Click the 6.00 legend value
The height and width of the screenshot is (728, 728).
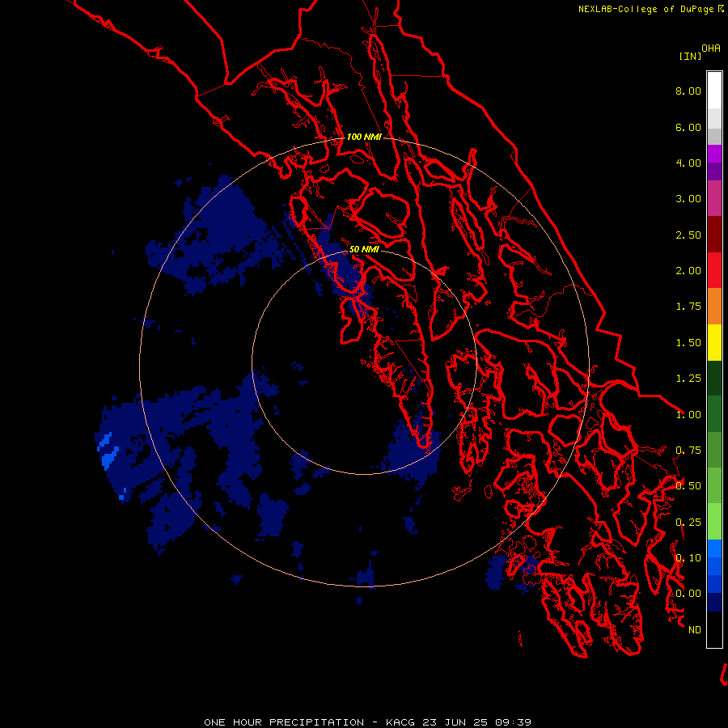coord(688,127)
